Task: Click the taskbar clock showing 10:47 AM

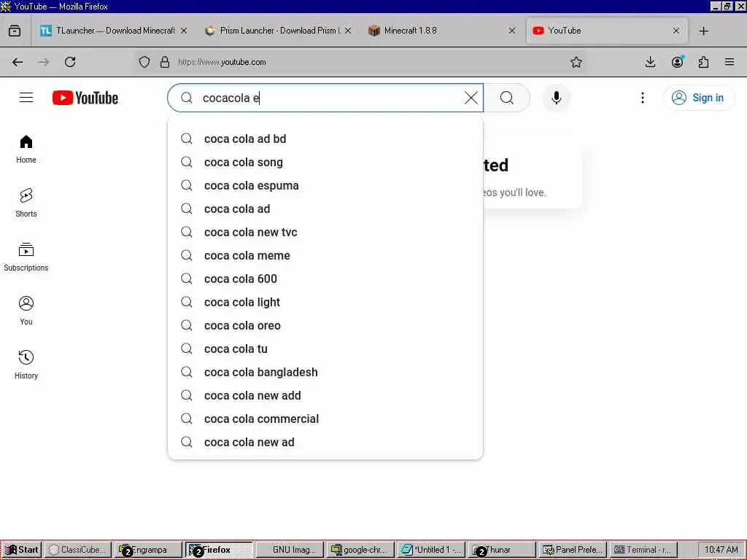Action: click(721, 550)
